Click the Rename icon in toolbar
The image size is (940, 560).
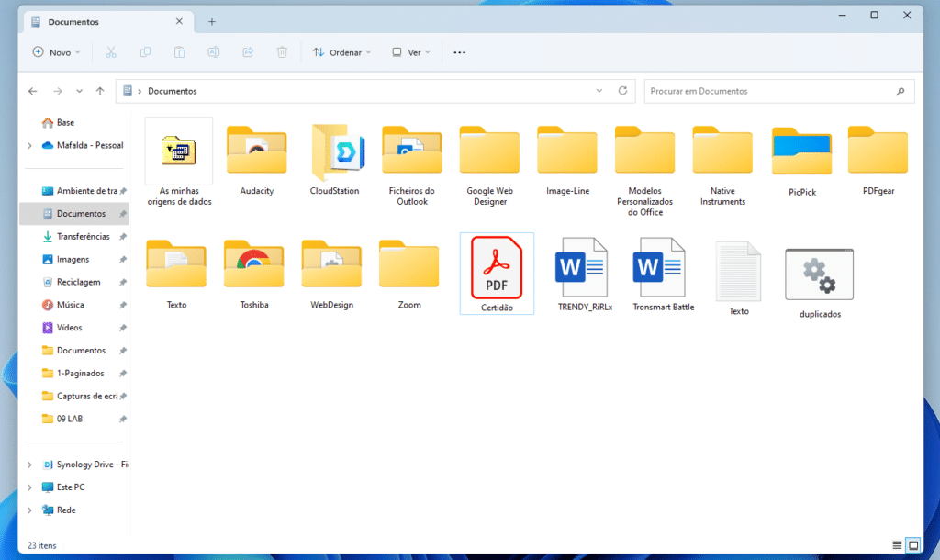point(213,52)
